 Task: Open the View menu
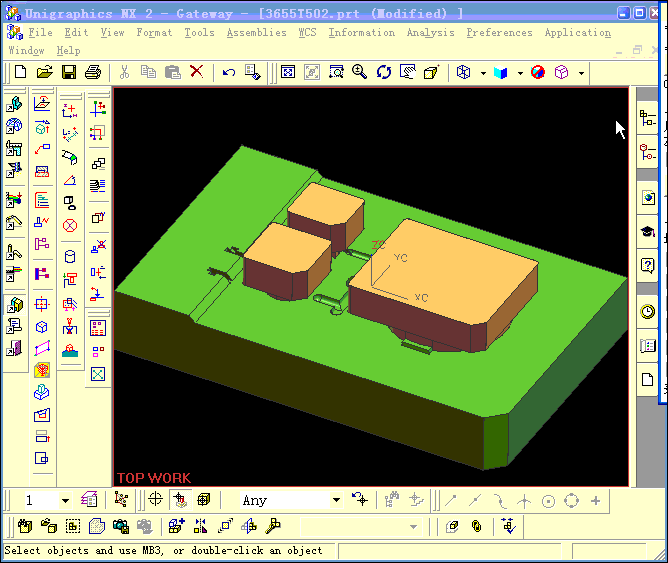click(x=112, y=33)
